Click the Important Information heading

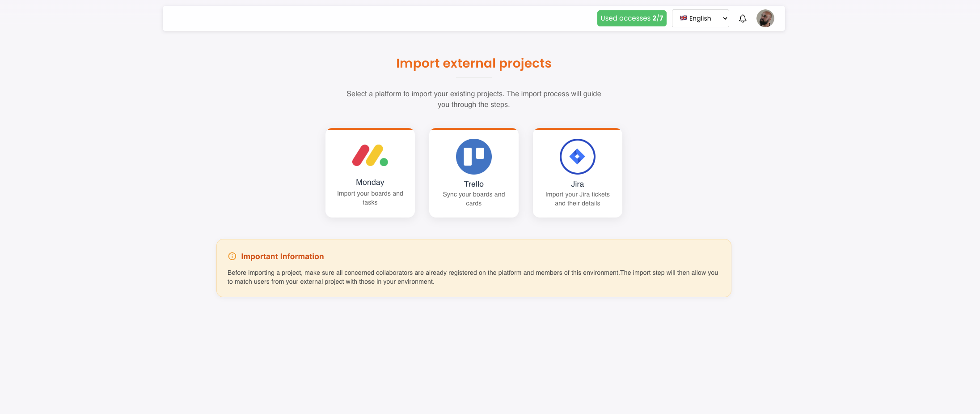[282, 256]
